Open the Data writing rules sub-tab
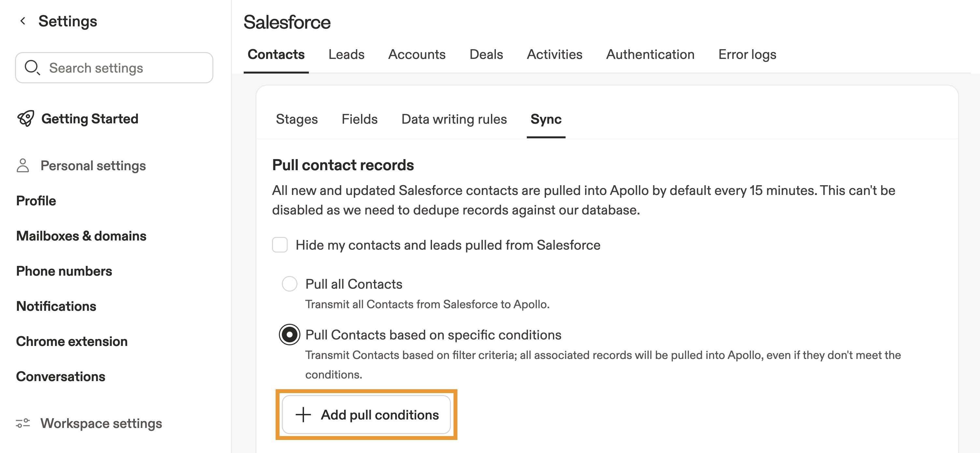Image resolution: width=980 pixels, height=453 pixels. tap(454, 119)
